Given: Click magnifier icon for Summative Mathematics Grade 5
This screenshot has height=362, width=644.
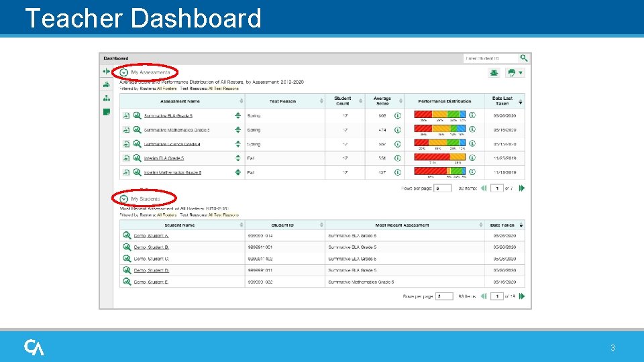Looking at the screenshot, I should pyautogui.click(x=137, y=129).
